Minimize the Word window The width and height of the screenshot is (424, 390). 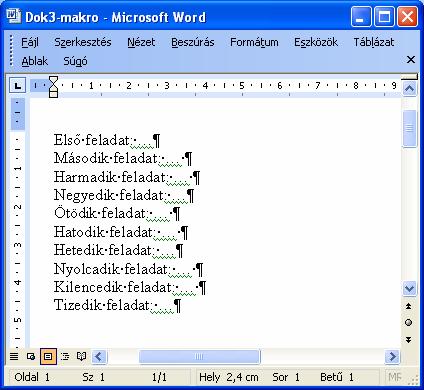click(360, 17)
